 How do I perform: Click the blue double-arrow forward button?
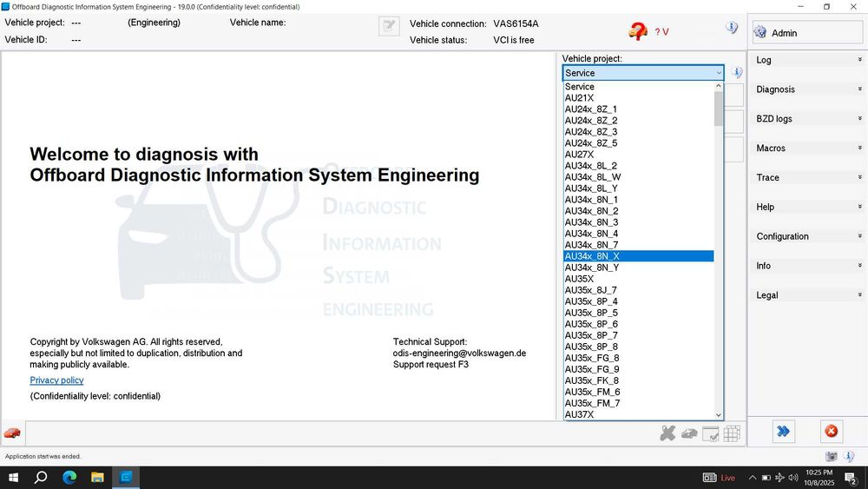783,432
